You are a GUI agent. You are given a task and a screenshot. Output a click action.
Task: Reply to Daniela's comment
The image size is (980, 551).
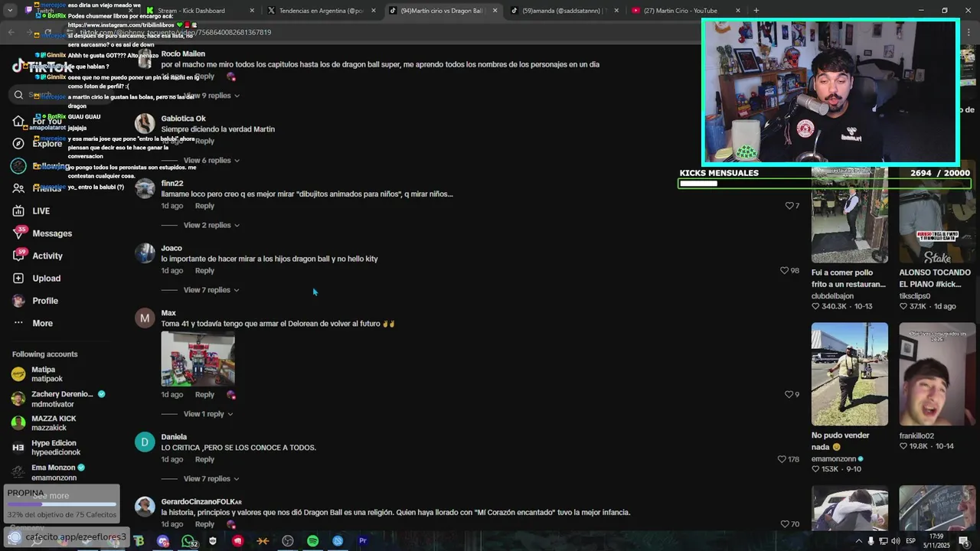coord(204,460)
